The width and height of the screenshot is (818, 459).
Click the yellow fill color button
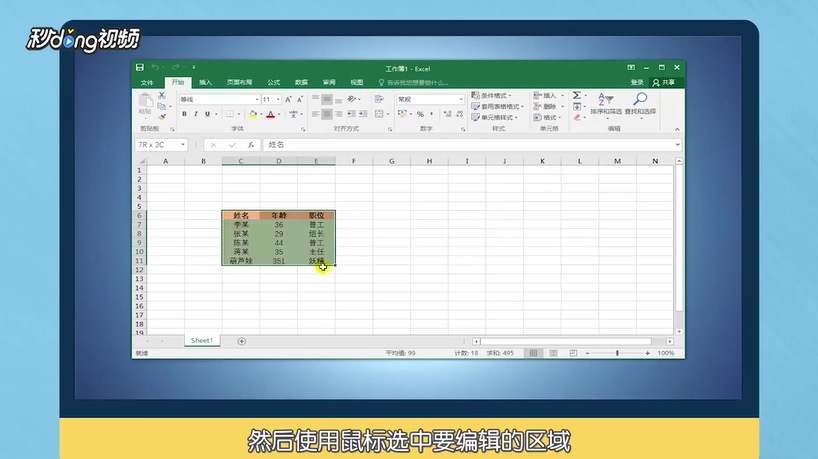coord(253,114)
